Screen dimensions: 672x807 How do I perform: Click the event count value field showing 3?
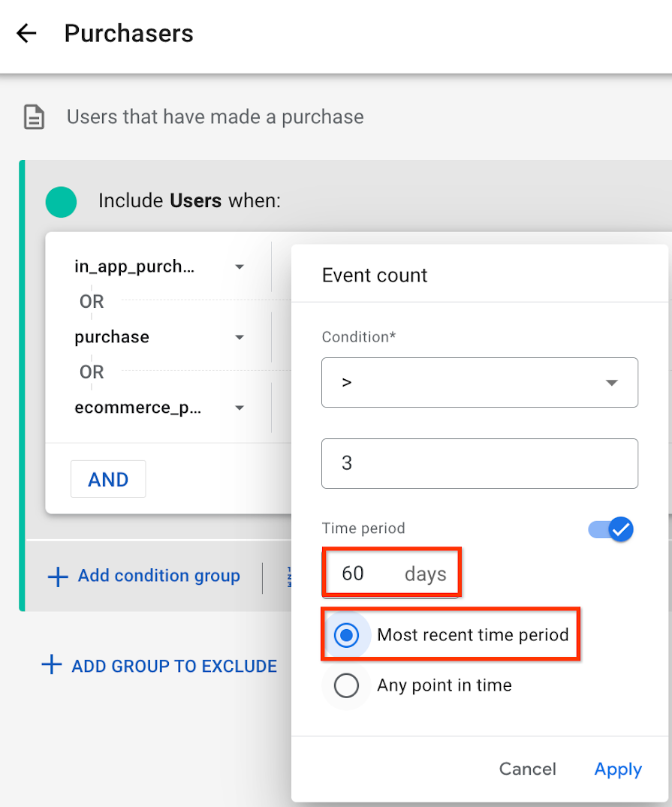[480, 463]
